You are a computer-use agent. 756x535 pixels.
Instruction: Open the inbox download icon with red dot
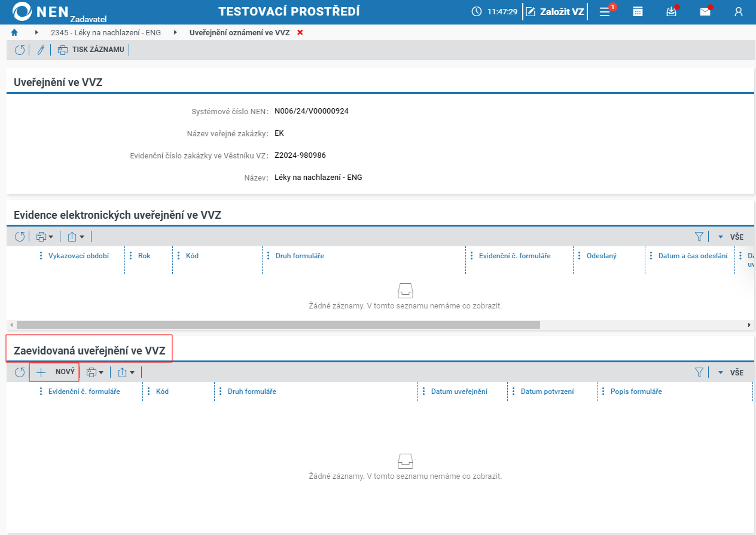click(672, 11)
